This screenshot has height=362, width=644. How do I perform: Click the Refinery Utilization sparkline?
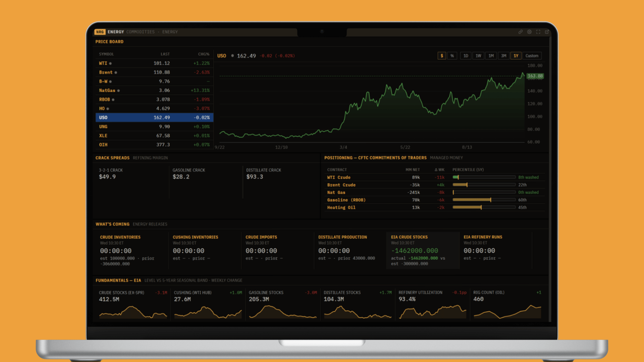point(433,312)
